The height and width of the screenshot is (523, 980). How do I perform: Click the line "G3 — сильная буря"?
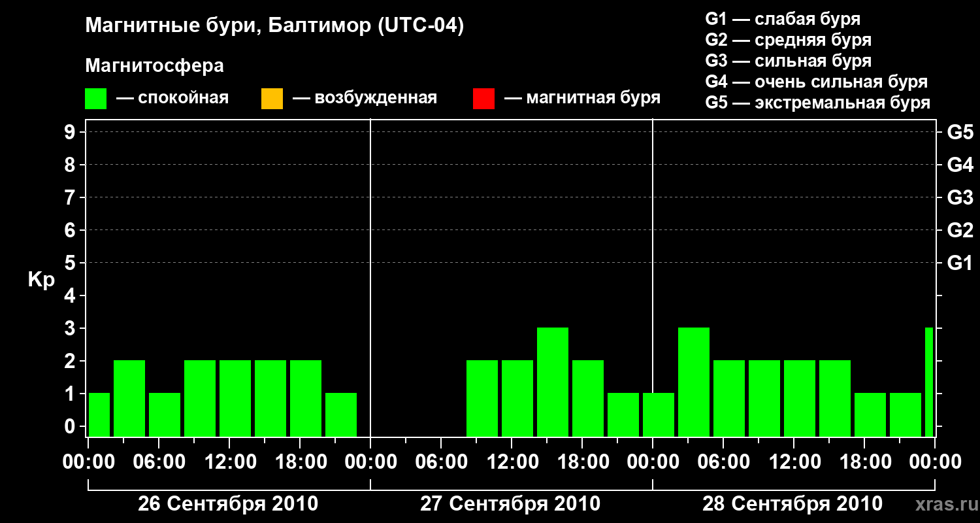788,61
